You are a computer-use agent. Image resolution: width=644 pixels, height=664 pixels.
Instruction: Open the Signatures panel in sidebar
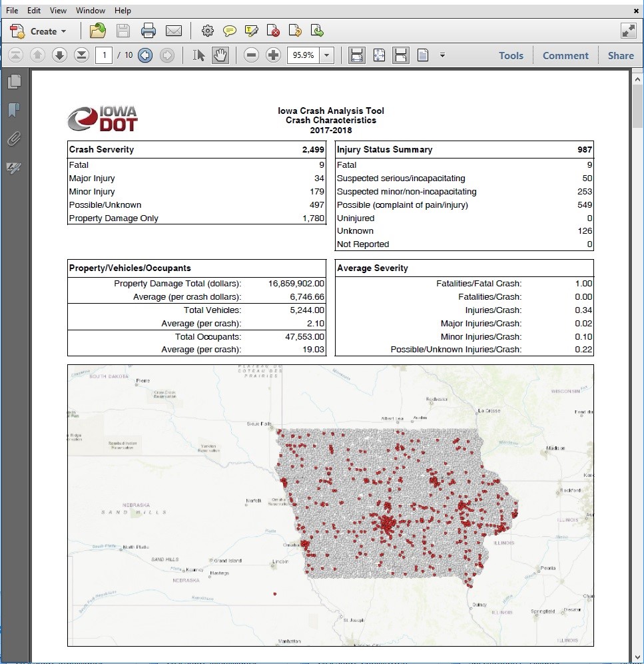coord(14,167)
